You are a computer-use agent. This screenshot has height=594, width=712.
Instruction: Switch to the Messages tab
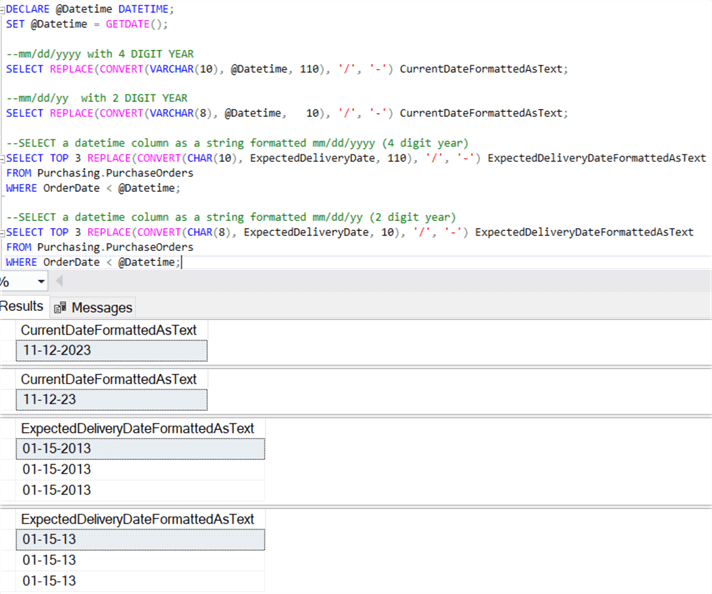click(101, 308)
